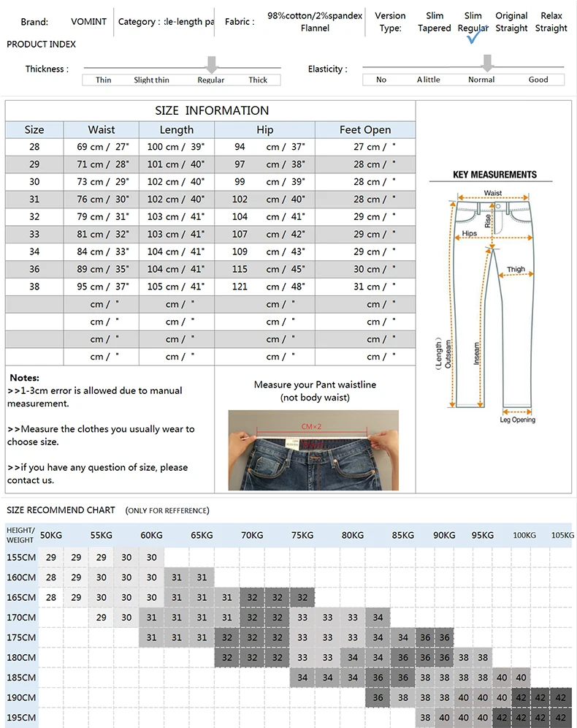The height and width of the screenshot is (728, 577).
Task: Click the Thin thickness label
Action: click(104, 80)
